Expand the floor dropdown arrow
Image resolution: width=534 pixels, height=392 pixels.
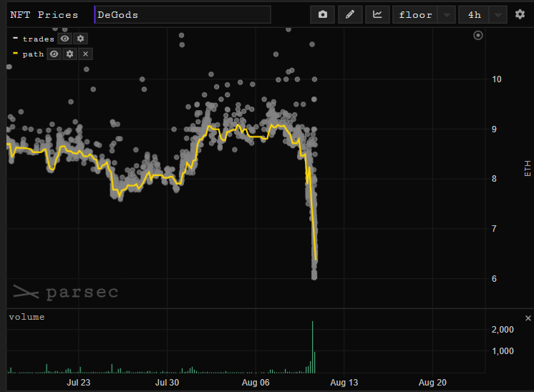pos(447,14)
